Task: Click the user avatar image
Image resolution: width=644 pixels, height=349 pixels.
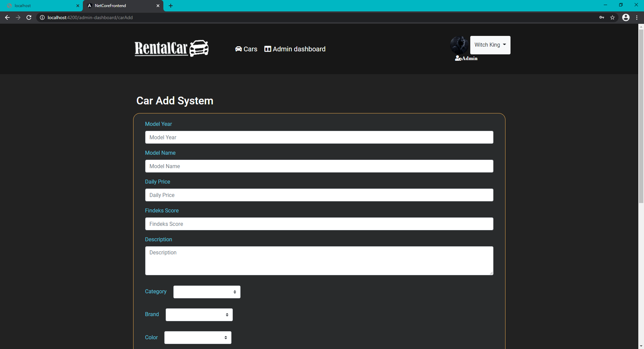Action: point(459,45)
